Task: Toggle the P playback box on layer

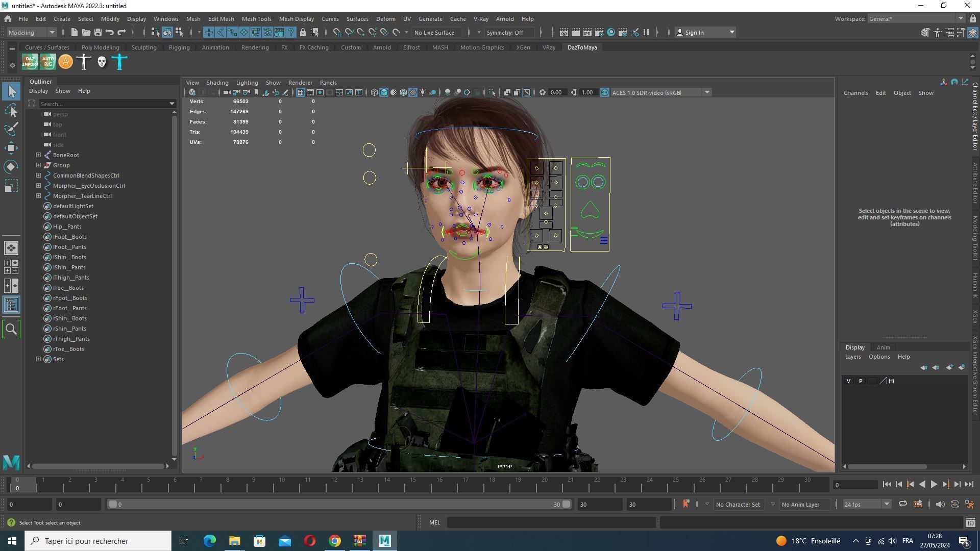Action: coord(861,381)
